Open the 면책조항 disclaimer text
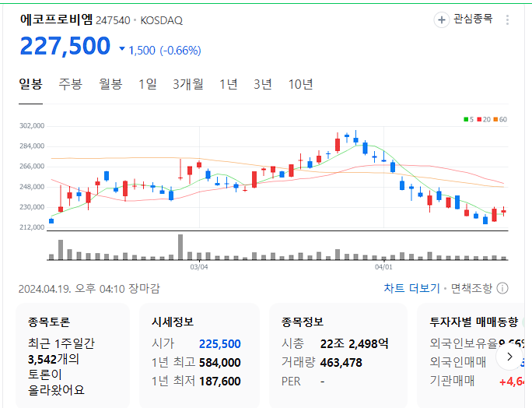Viewport: 532px width, 408px height. 471,288
